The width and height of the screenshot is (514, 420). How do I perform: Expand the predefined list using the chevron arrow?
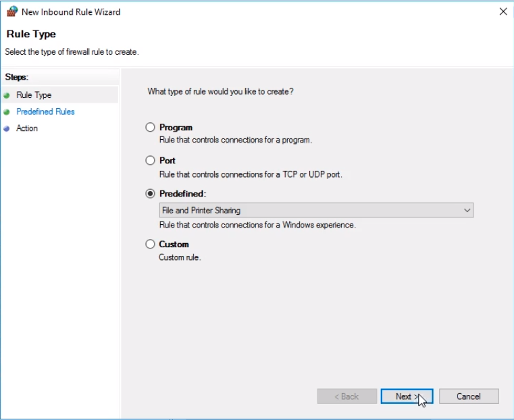click(467, 210)
